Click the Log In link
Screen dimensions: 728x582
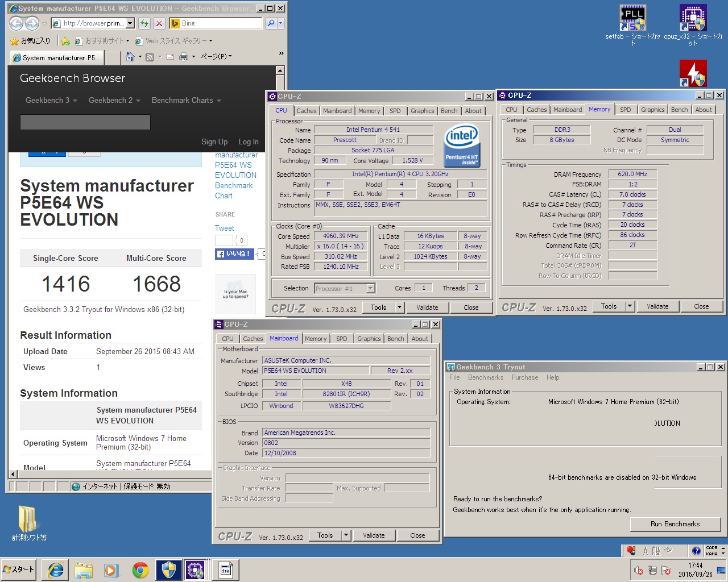coord(249,142)
